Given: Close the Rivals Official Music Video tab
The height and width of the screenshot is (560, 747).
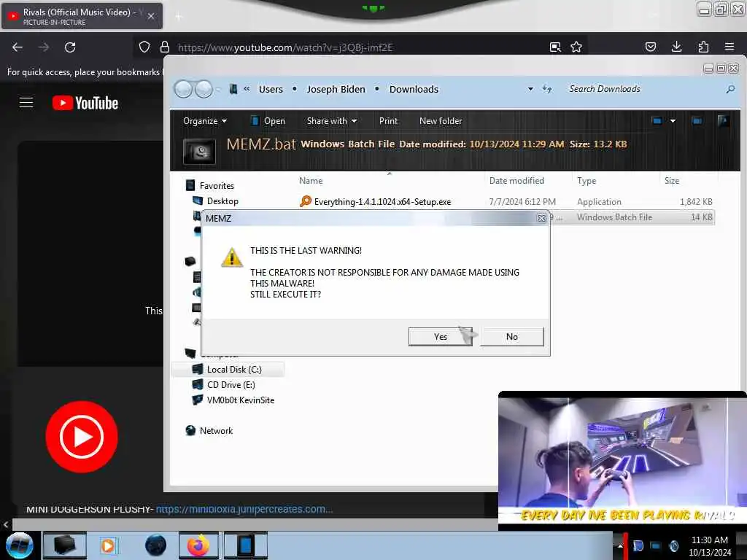Looking at the screenshot, I should coord(151,16).
